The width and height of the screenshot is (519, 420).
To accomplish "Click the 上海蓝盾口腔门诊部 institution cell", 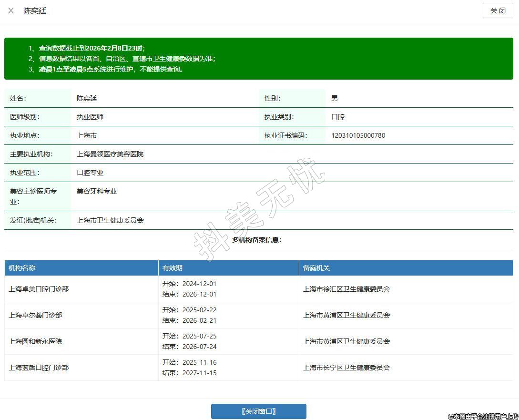I will [39, 368].
